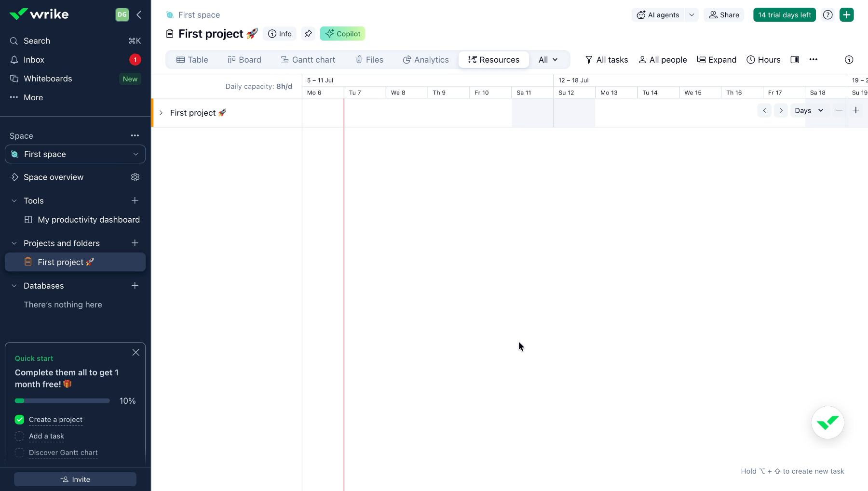Open All tasks filter

coord(607,60)
